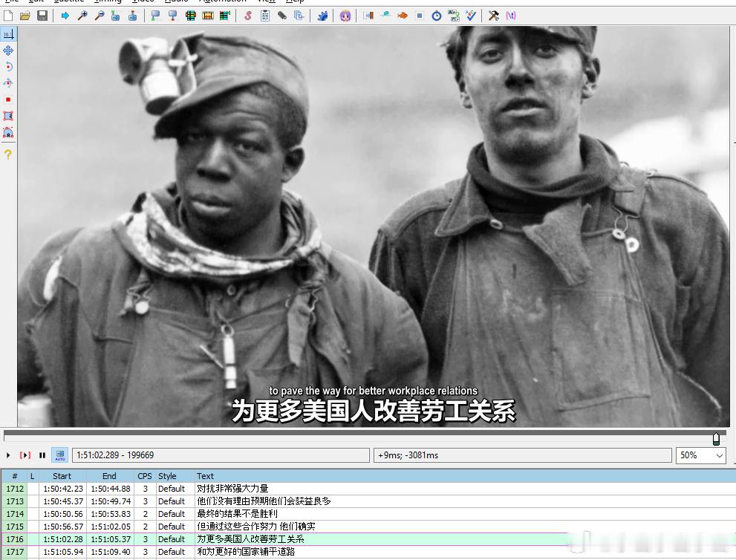Snap subtitle start to video
This screenshot has width=736, height=560.
tap(155, 16)
